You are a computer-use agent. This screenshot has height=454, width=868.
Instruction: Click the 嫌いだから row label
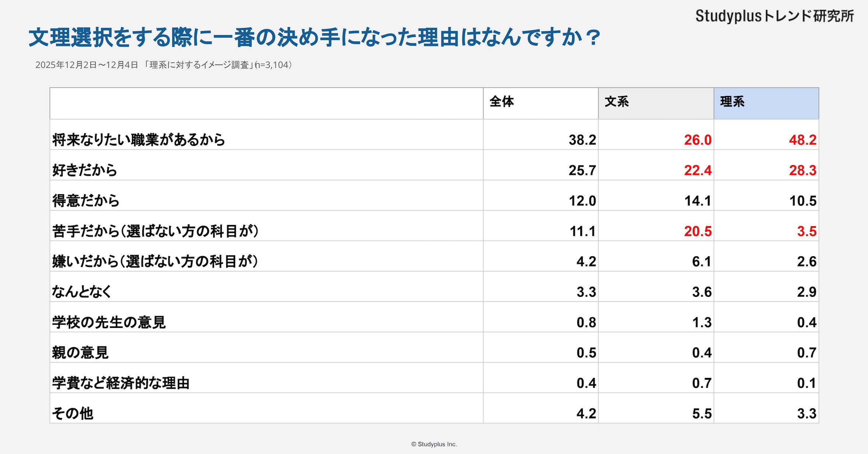(155, 261)
